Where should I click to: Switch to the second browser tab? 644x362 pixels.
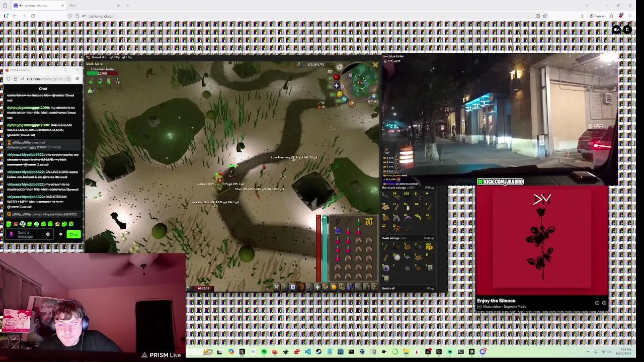[95, 6]
